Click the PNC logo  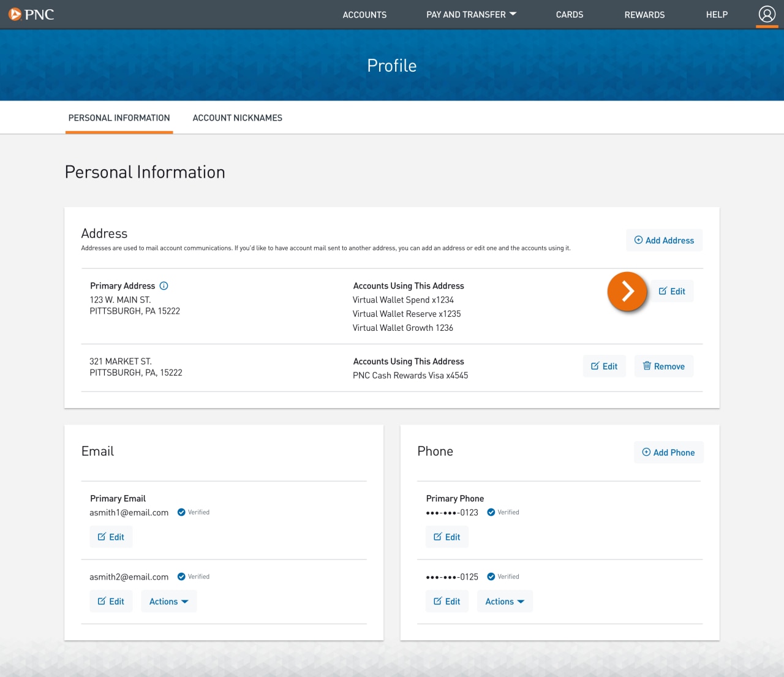pos(31,14)
